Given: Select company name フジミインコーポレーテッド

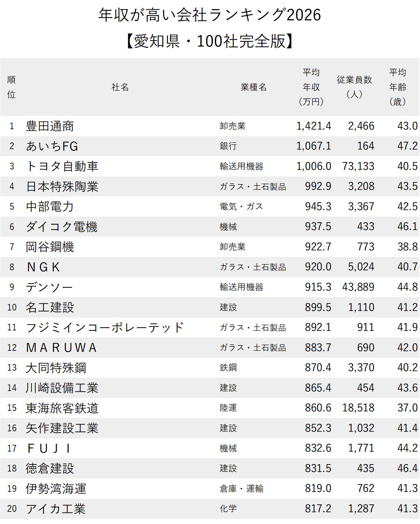Looking at the screenshot, I should [105, 327].
